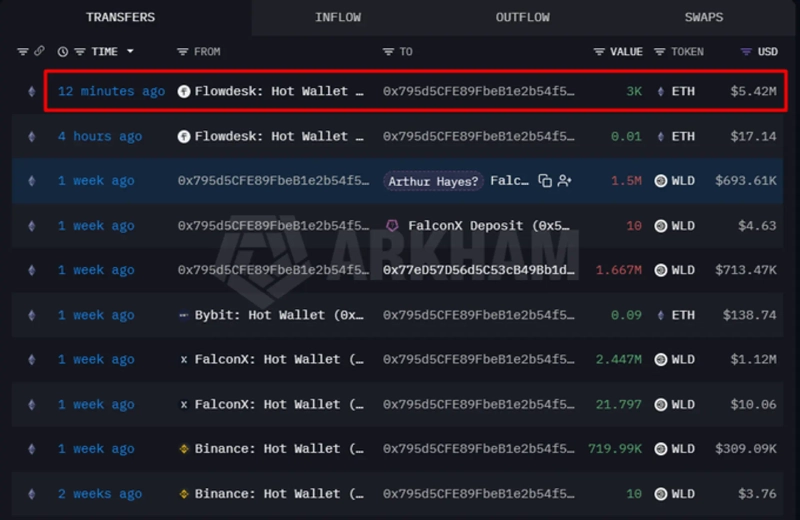Click the TO column filter icon

coord(388,52)
